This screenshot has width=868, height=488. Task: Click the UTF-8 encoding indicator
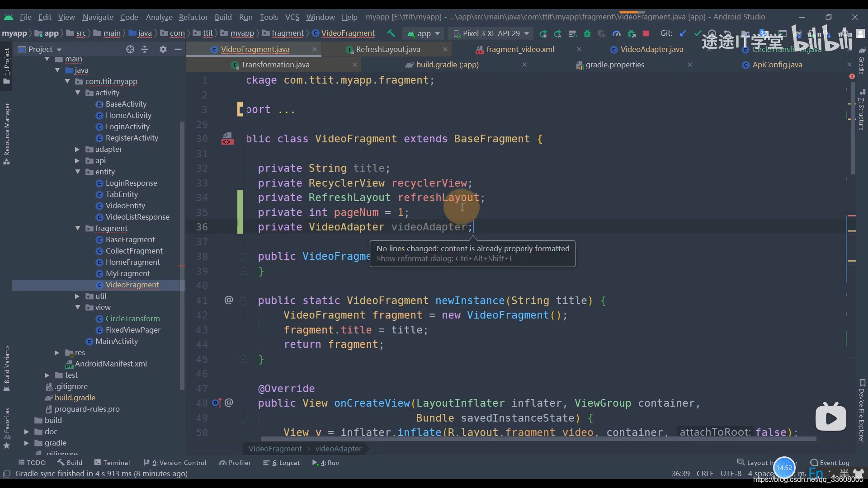click(x=731, y=474)
